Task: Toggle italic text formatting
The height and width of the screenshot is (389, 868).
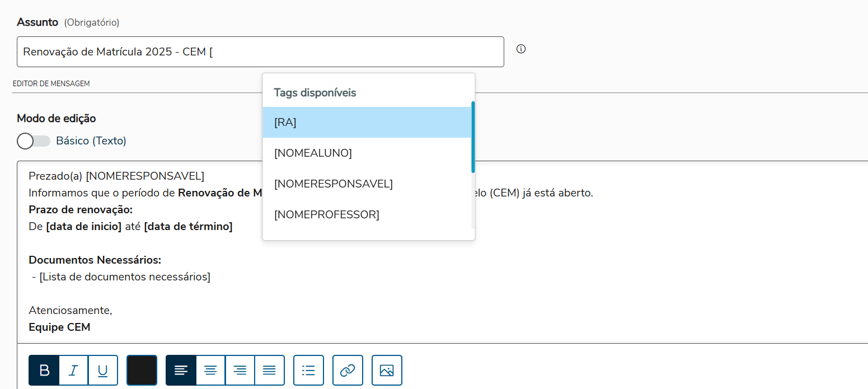Action: click(x=73, y=371)
